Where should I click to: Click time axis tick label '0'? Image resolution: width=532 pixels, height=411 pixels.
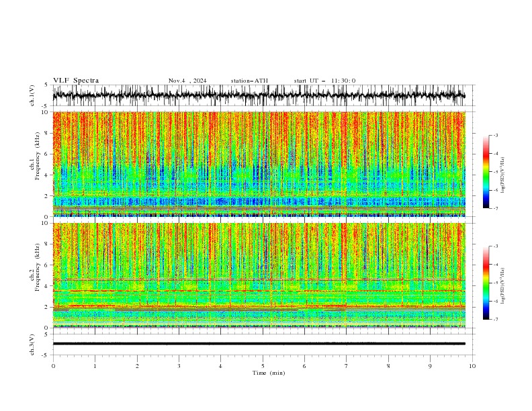53,366
